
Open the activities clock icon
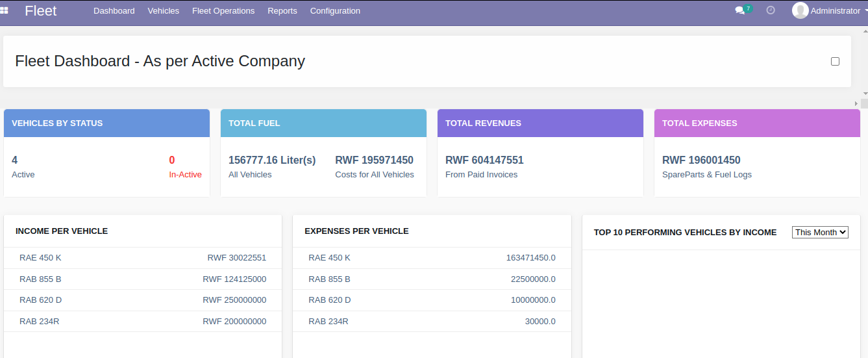tap(771, 10)
